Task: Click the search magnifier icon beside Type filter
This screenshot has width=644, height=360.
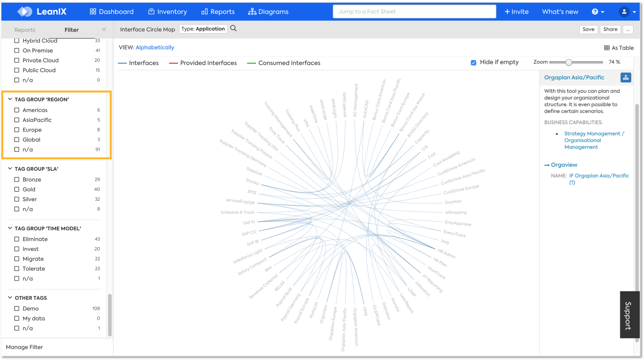Action: (x=233, y=29)
